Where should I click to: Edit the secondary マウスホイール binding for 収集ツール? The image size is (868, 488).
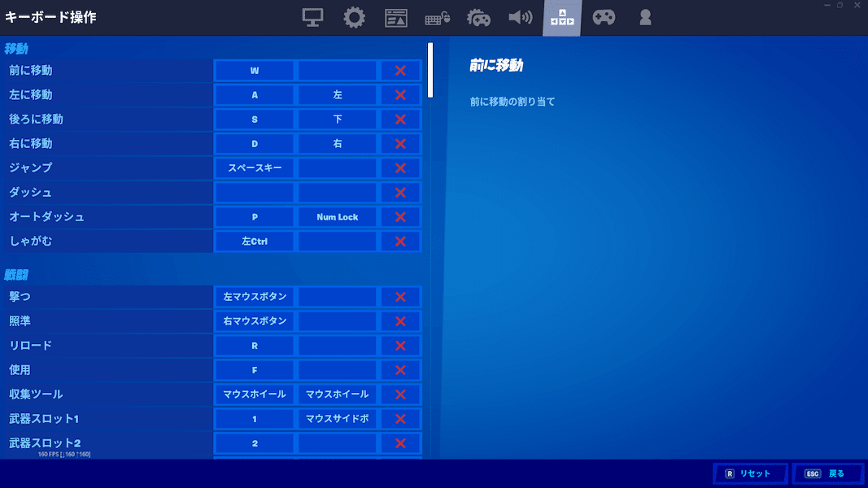[x=338, y=394]
